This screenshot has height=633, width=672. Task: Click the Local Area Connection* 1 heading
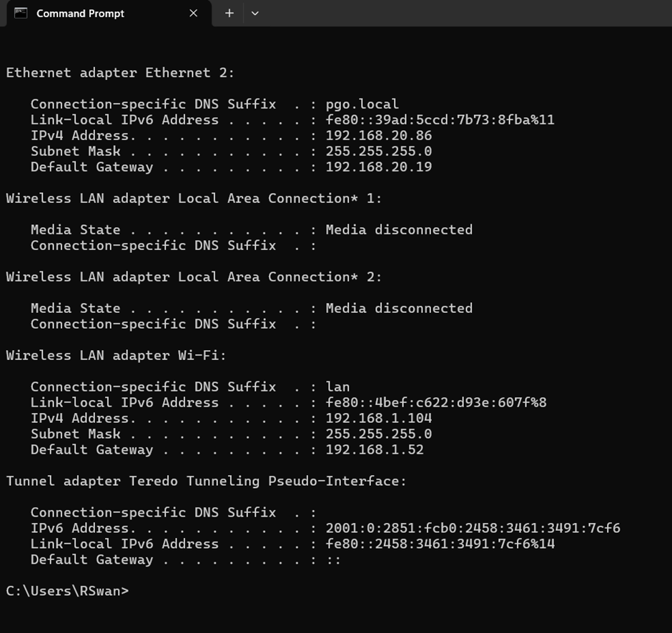coord(194,199)
